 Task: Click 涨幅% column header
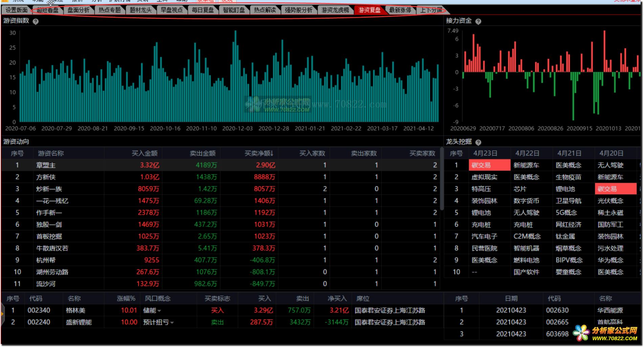(126, 299)
